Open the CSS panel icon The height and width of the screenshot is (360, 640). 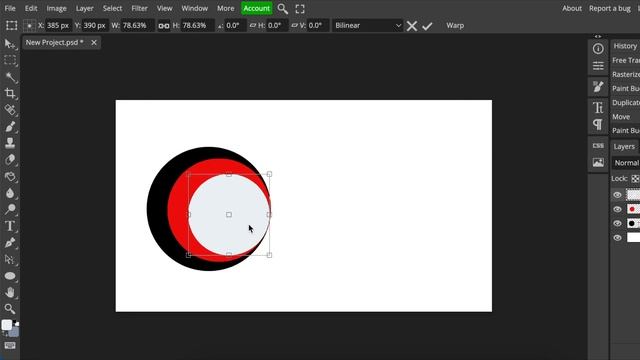click(x=598, y=145)
